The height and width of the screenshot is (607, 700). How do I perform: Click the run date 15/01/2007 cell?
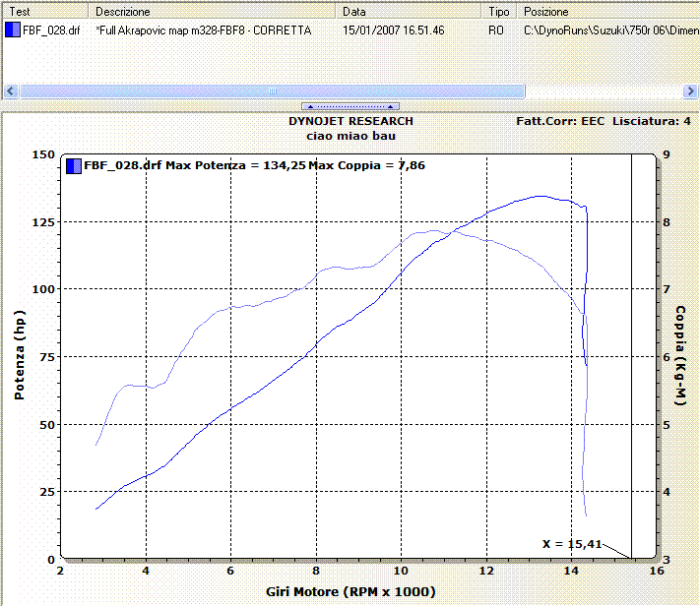(393, 30)
